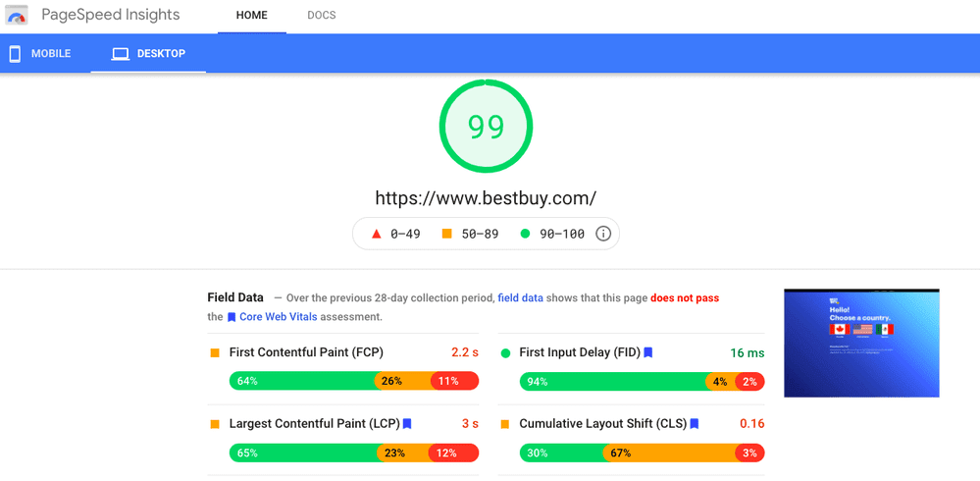Click the bookmark icon next to FID
This screenshot has width=980, height=481.
648,352
